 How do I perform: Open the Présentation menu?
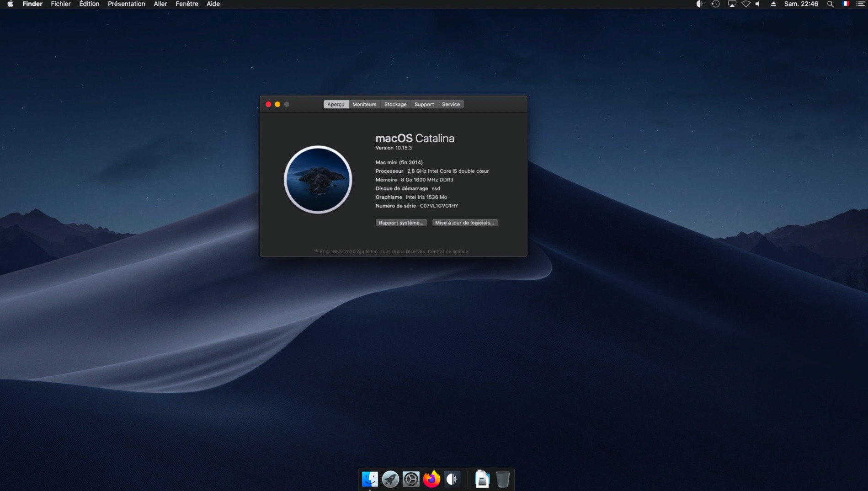pos(126,4)
